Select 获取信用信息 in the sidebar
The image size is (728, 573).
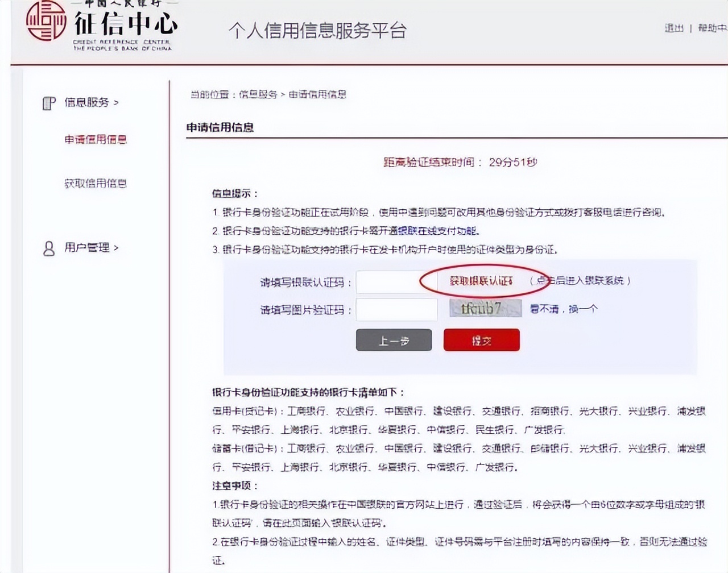[x=96, y=184]
